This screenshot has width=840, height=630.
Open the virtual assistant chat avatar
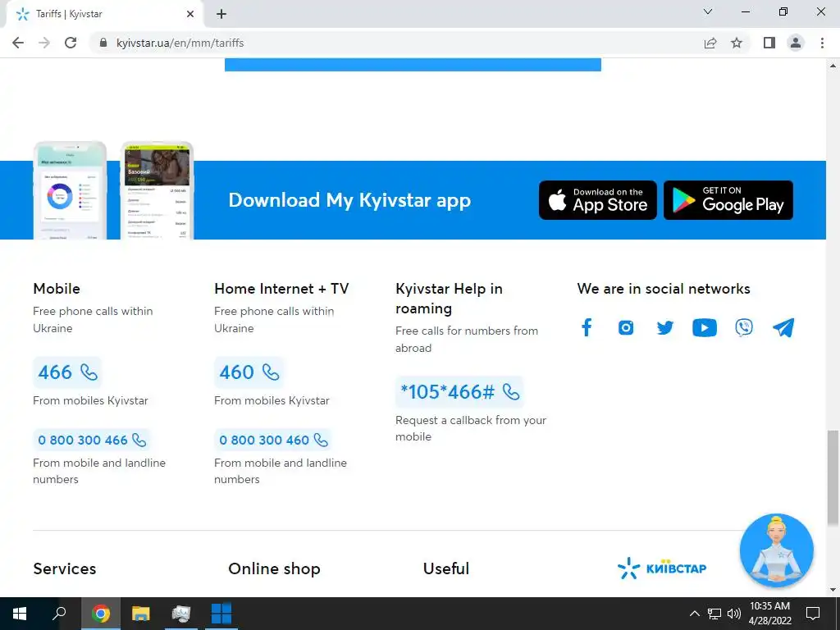click(776, 550)
